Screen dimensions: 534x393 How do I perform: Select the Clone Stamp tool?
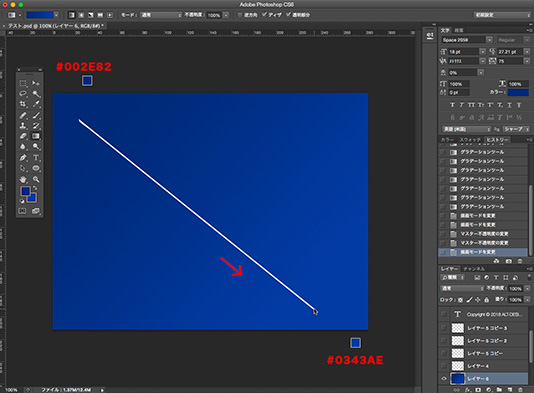click(x=23, y=126)
